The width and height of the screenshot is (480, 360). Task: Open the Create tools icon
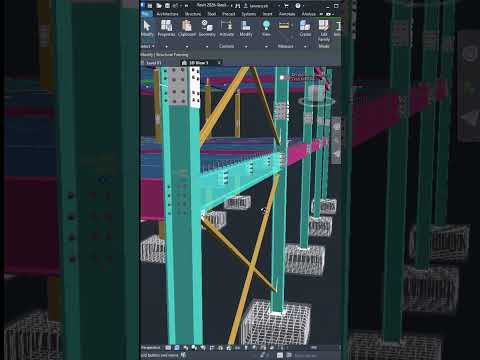coord(305,28)
